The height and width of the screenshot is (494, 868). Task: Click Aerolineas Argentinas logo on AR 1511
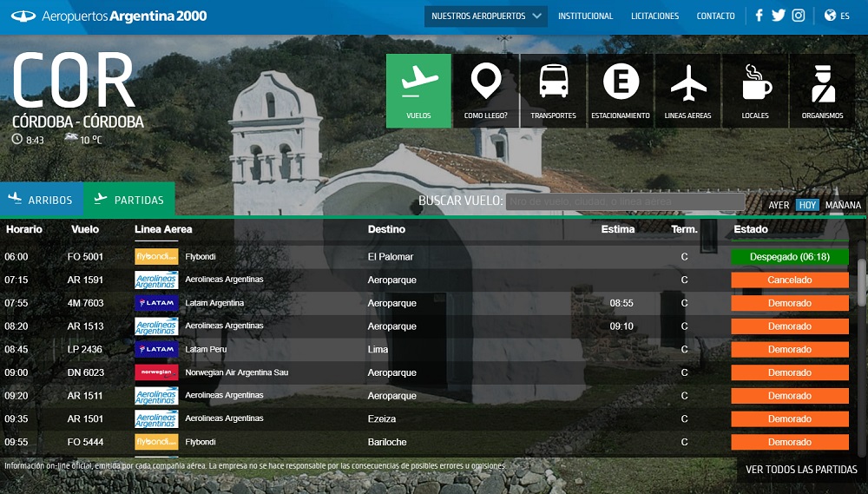156,395
